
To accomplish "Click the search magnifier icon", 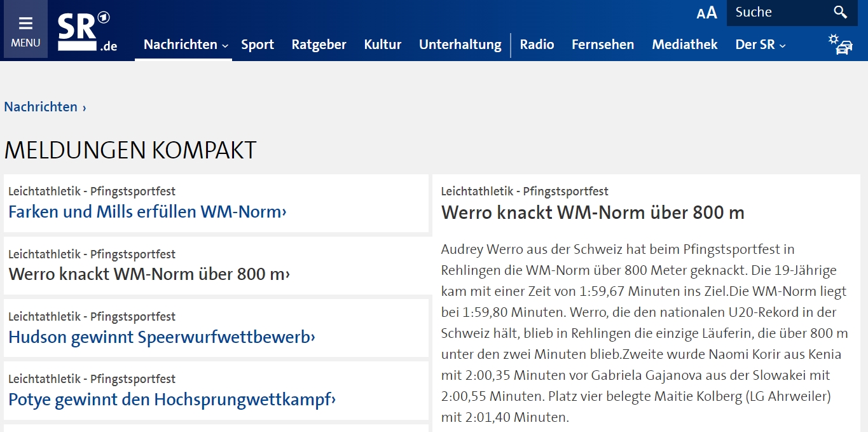I will click(840, 12).
